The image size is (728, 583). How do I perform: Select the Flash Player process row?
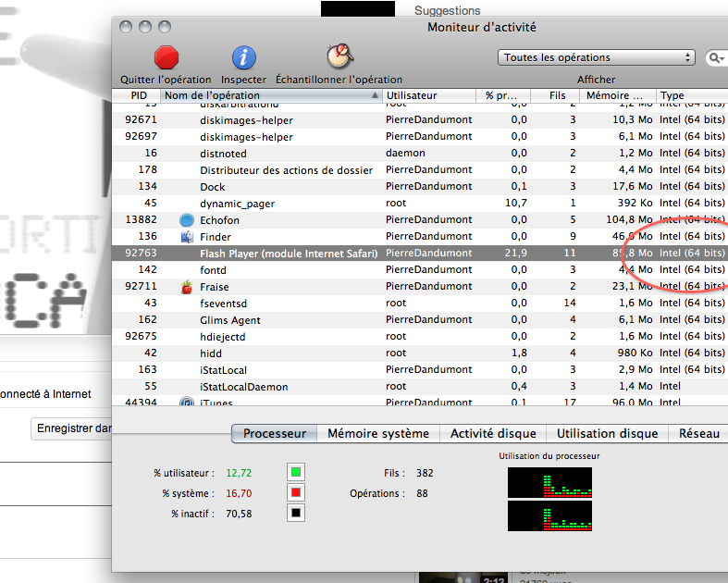point(289,254)
